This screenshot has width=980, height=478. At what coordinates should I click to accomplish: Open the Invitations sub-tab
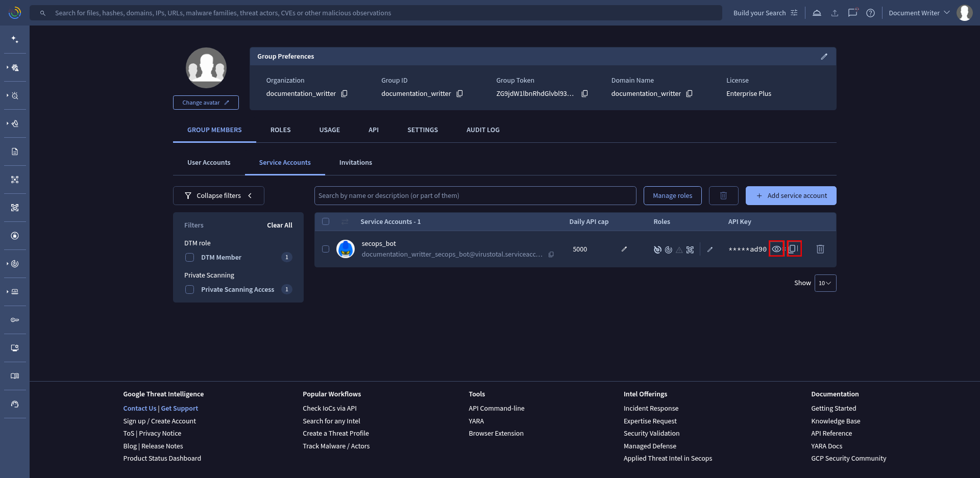tap(356, 163)
